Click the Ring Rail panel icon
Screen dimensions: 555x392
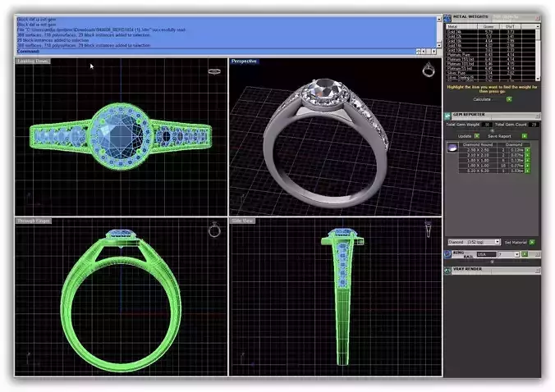click(x=447, y=254)
